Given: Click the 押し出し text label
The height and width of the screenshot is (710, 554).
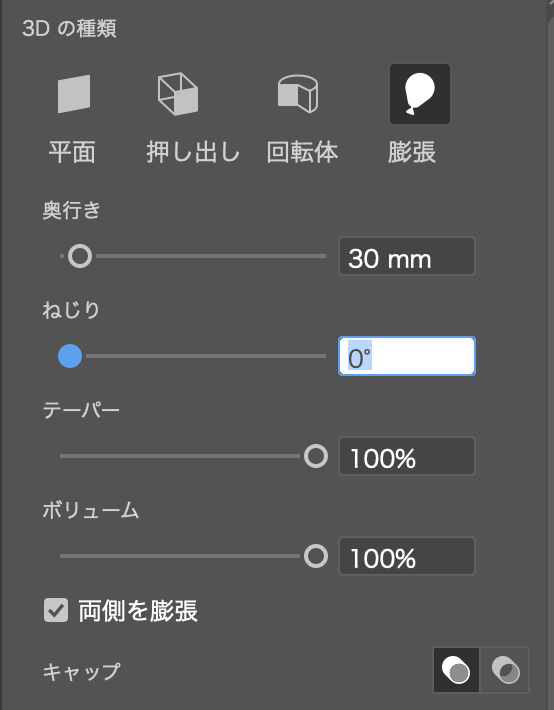Looking at the screenshot, I should pos(193,152).
